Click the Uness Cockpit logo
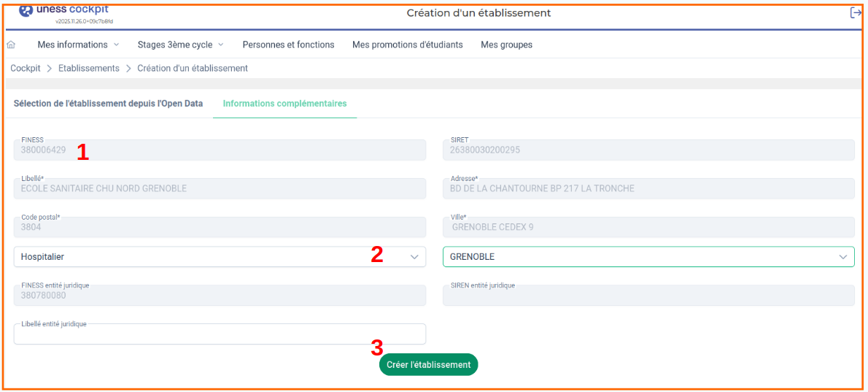The height and width of the screenshot is (392, 868). pyautogui.click(x=66, y=10)
